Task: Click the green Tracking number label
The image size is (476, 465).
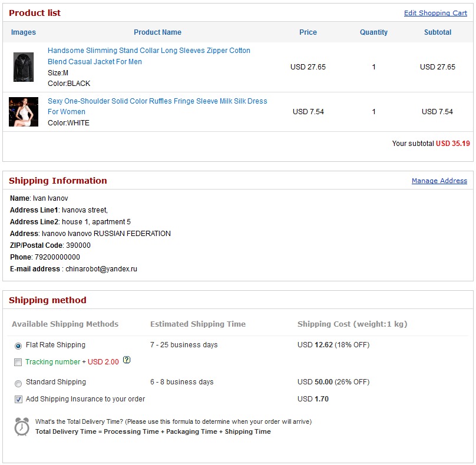Action: (x=52, y=362)
